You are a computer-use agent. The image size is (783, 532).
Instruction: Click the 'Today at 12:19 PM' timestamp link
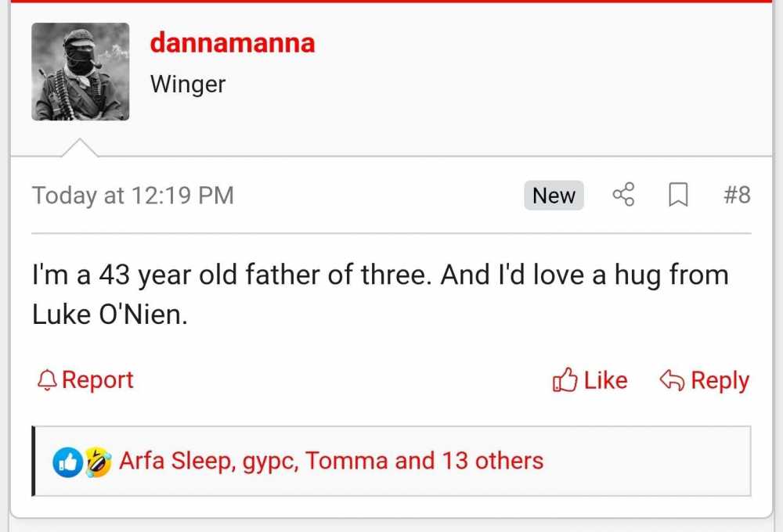point(132,196)
